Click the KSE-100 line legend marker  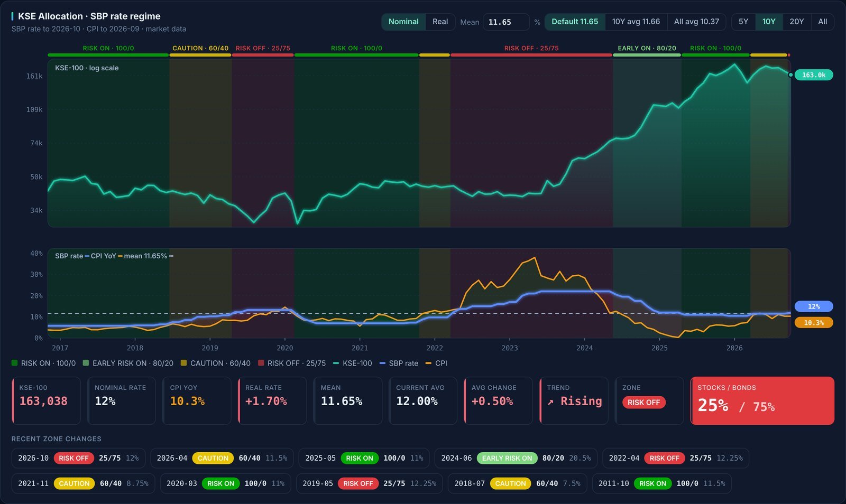336,363
